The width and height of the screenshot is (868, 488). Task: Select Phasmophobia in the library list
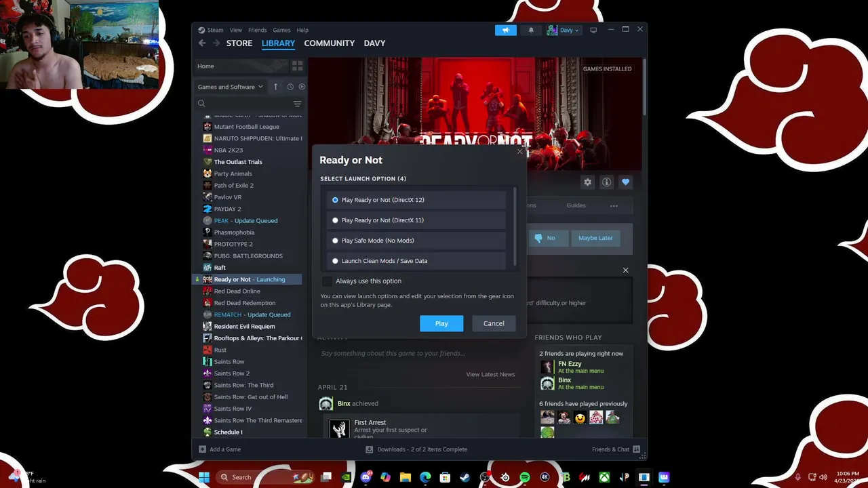[x=234, y=232]
